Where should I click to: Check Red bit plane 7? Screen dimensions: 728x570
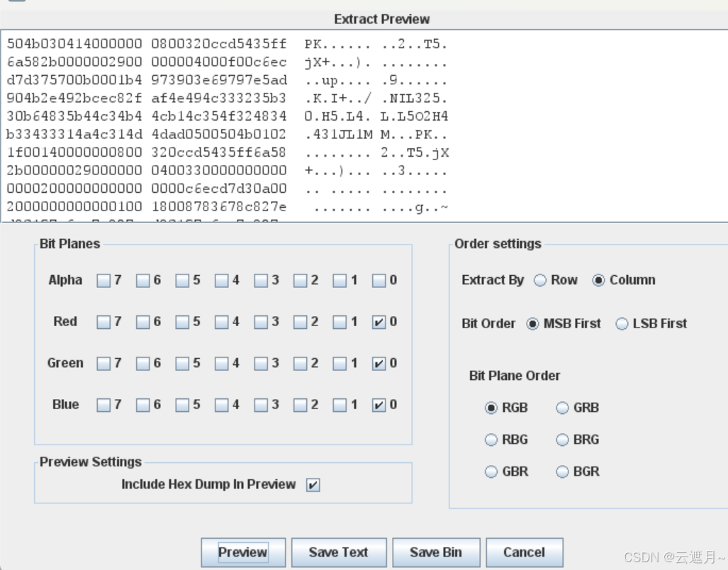tap(103, 322)
